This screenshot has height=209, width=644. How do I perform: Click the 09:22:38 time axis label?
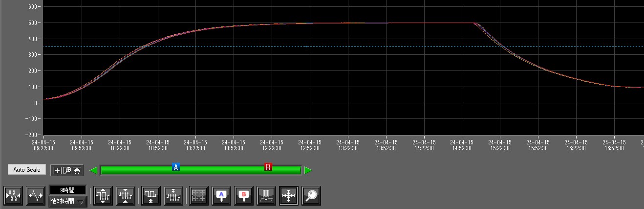(44, 148)
